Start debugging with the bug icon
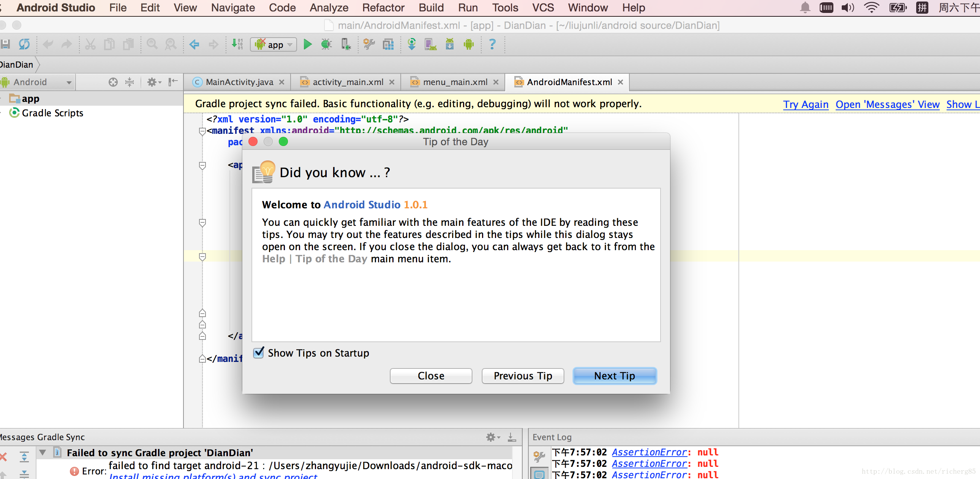980x479 pixels. [x=326, y=44]
